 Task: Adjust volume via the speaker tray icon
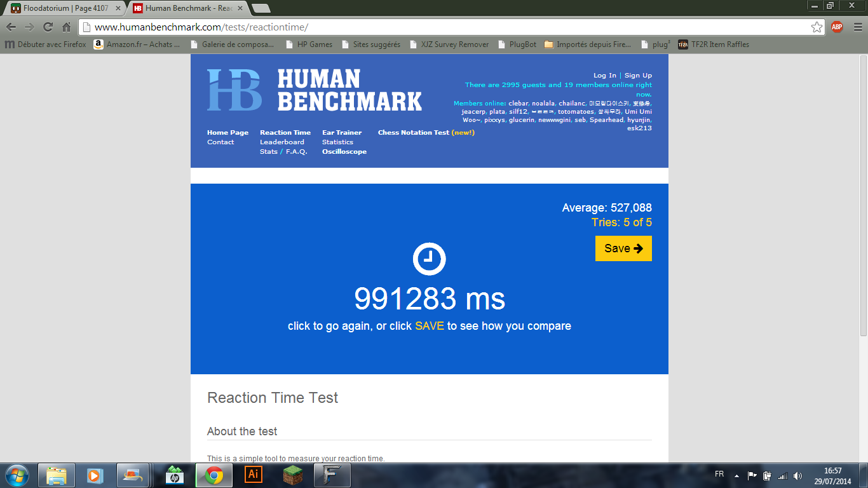tap(798, 475)
